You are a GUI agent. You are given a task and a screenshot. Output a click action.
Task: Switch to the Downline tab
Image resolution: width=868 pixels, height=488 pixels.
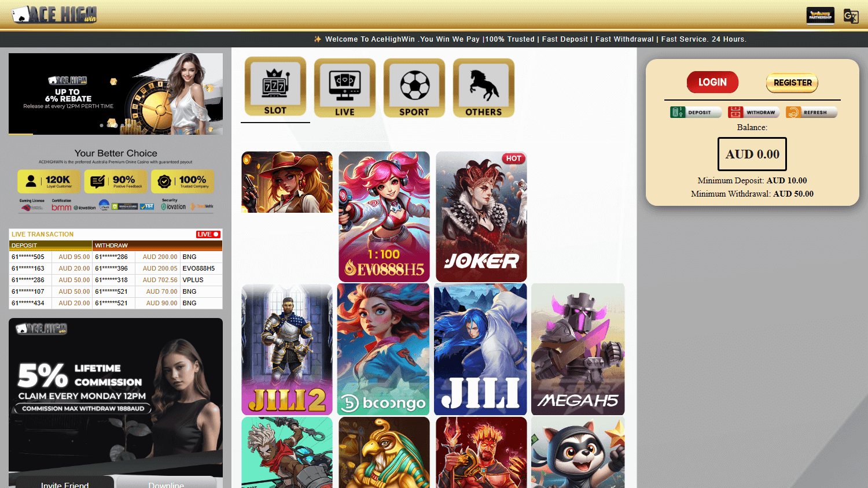coord(167,484)
